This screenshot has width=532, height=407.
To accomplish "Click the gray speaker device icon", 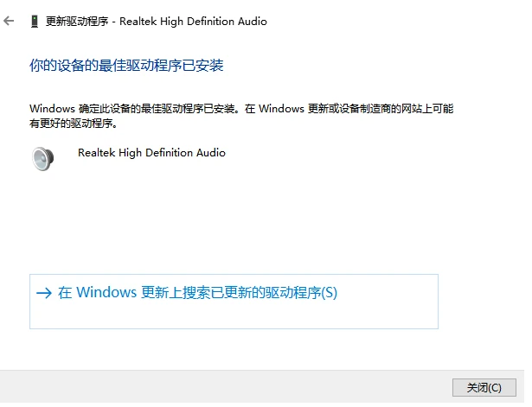I will pyautogui.click(x=42, y=159).
